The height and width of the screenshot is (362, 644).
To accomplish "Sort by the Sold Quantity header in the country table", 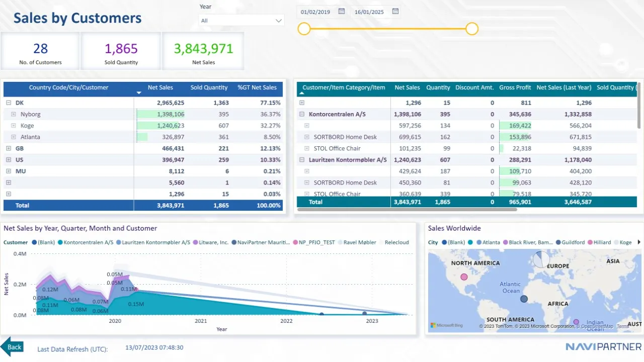I will tap(209, 87).
